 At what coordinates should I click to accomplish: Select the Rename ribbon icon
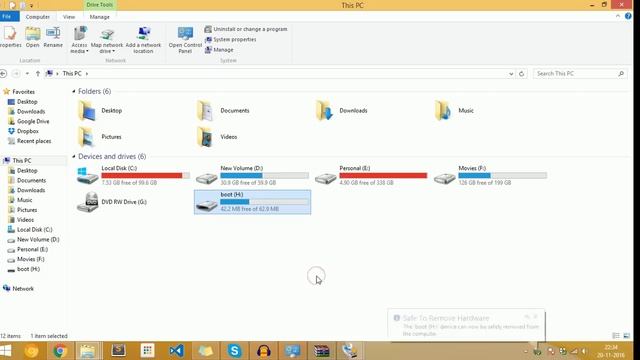point(53,37)
